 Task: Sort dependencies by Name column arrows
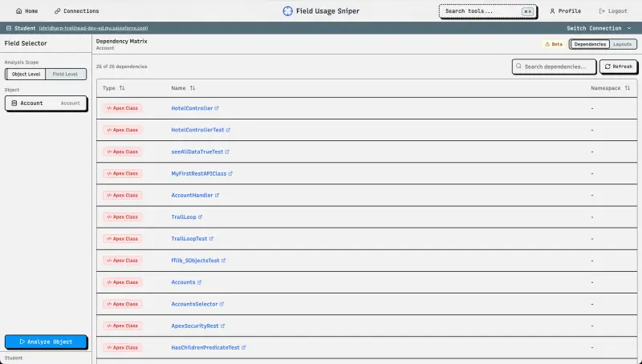click(x=193, y=88)
